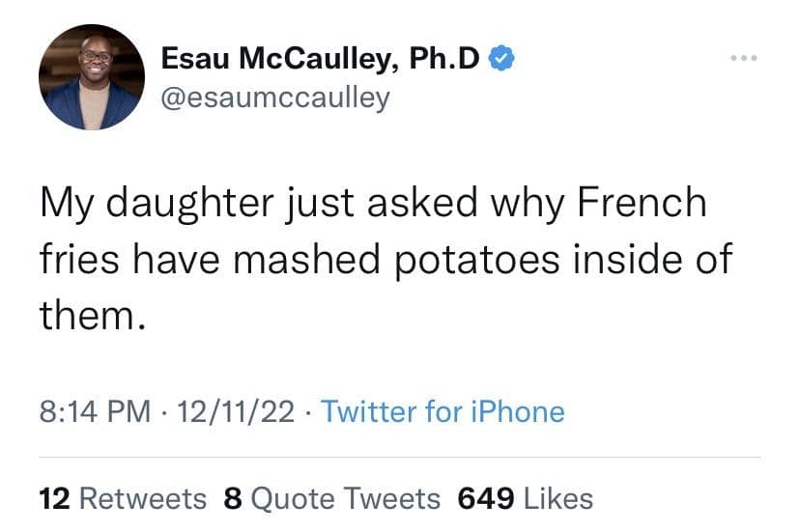Open the Twitter for iPhone source link

click(443, 412)
